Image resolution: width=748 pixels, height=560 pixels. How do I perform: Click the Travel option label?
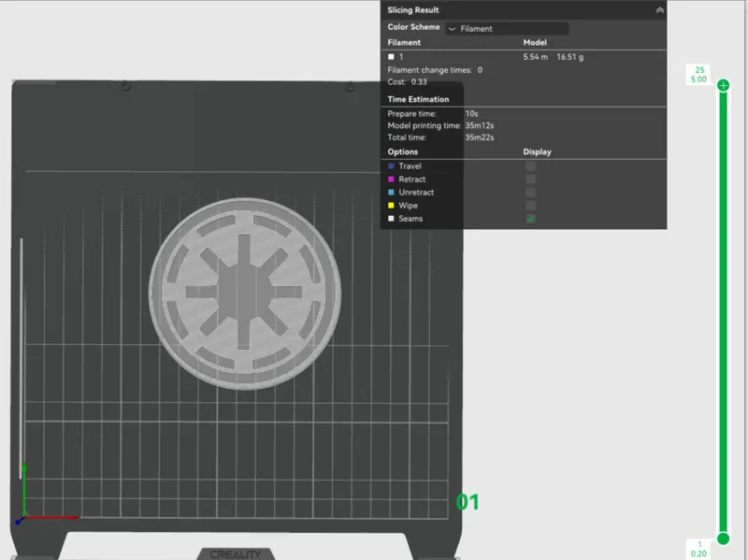click(410, 166)
